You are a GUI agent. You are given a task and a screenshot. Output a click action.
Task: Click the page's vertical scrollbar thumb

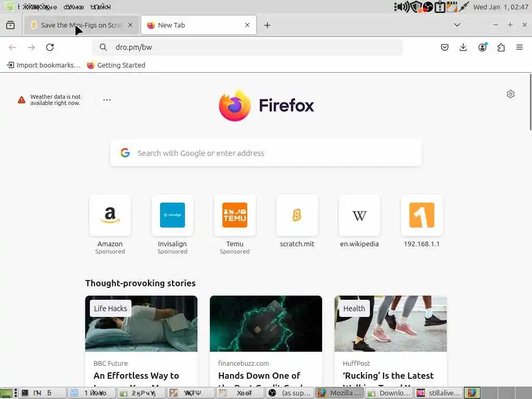point(530,102)
